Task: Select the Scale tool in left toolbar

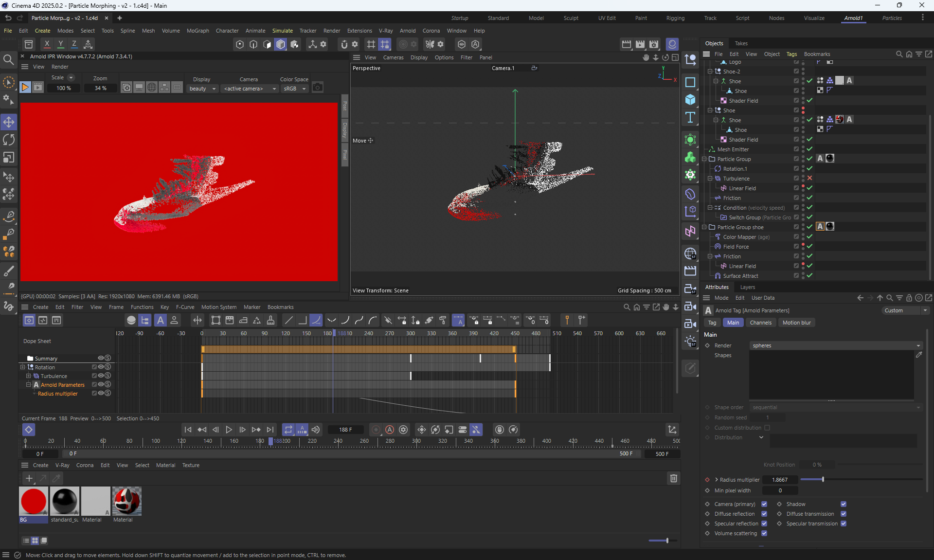Action: [x=9, y=158]
